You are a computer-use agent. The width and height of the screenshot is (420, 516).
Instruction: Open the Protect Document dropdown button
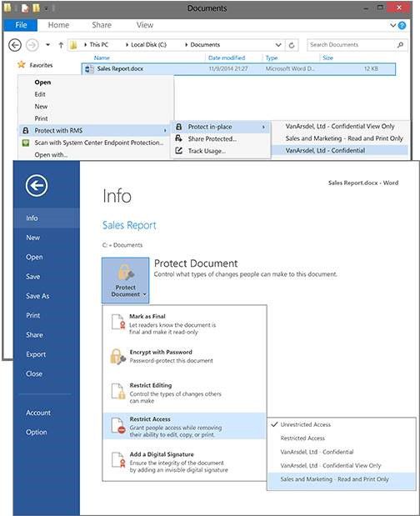coord(125,280)
